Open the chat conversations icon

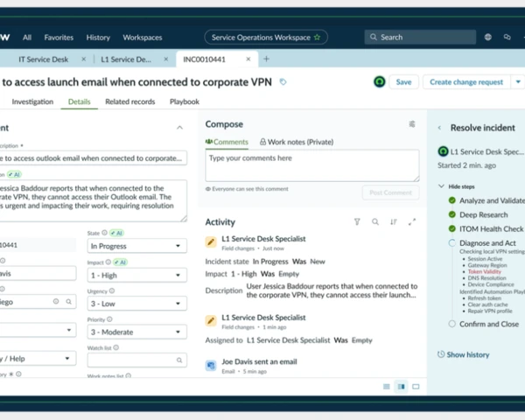(507, 37)
